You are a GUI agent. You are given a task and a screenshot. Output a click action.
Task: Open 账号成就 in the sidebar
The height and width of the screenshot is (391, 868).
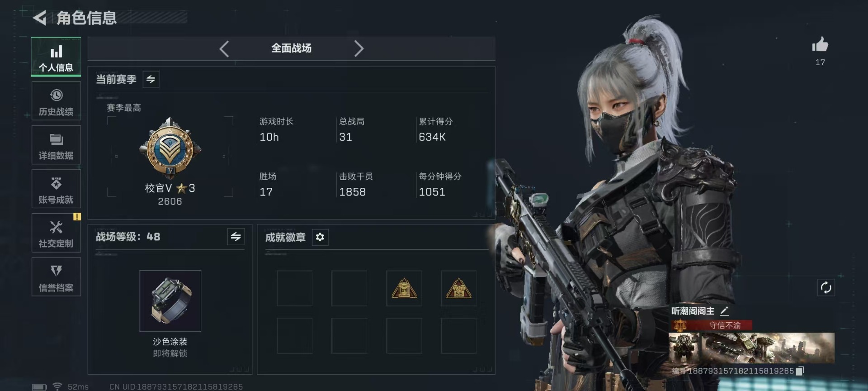coord(56,189)
